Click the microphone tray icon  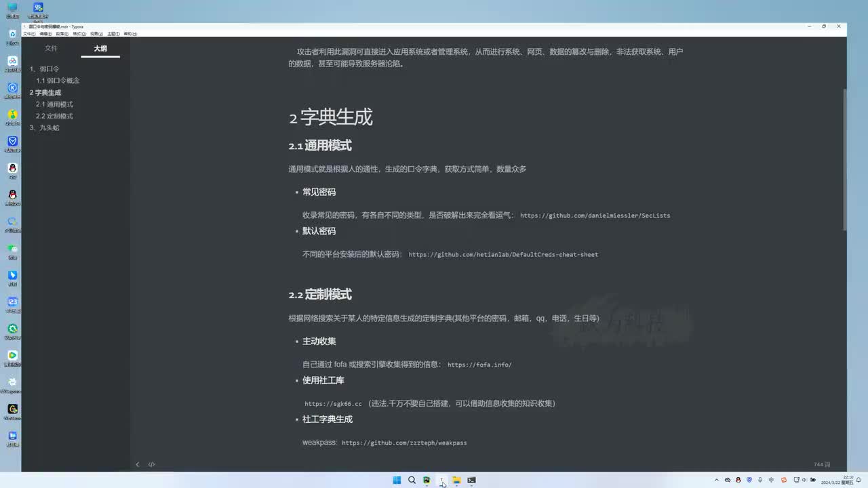[759, 480]
